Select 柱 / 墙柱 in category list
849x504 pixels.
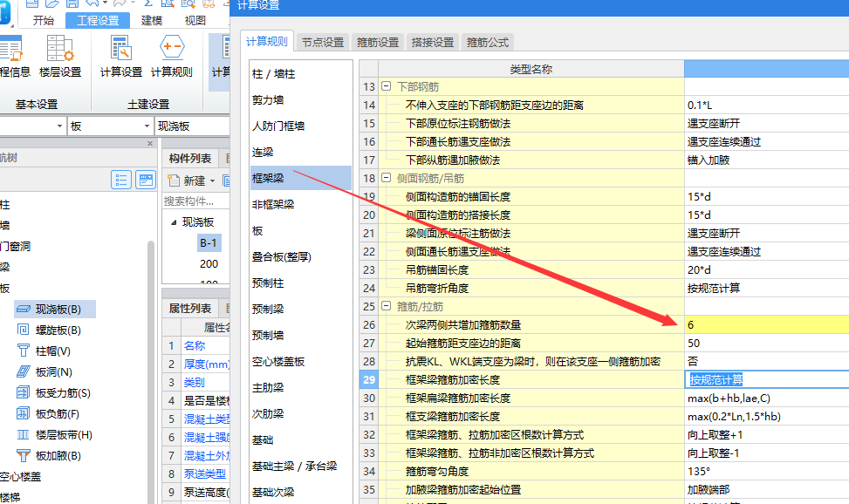coord(300,73)
